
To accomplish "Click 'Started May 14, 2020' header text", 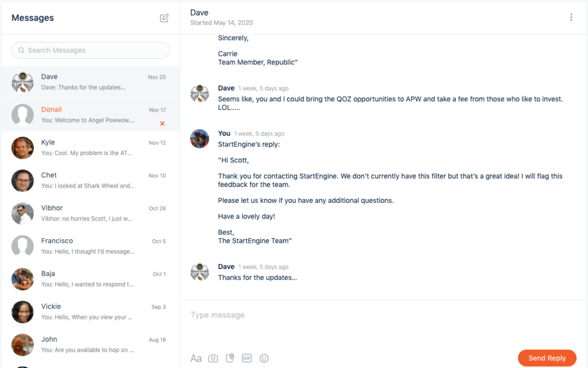I will coord(222,23).
